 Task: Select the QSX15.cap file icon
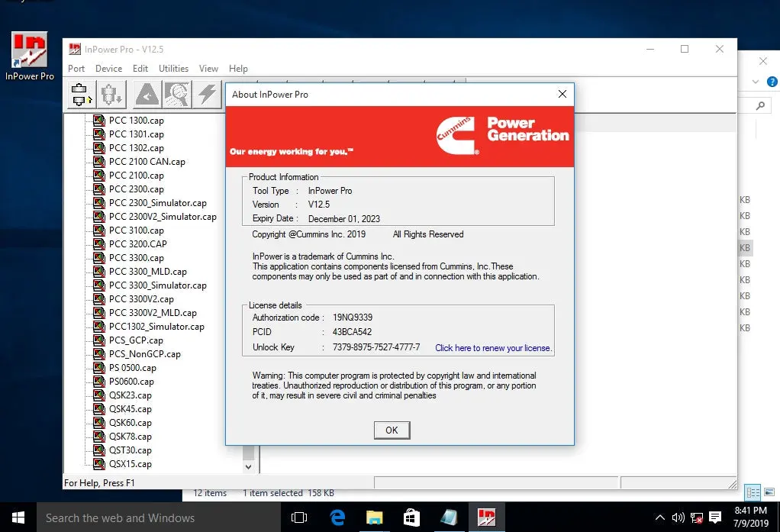(x=99, y=464)
